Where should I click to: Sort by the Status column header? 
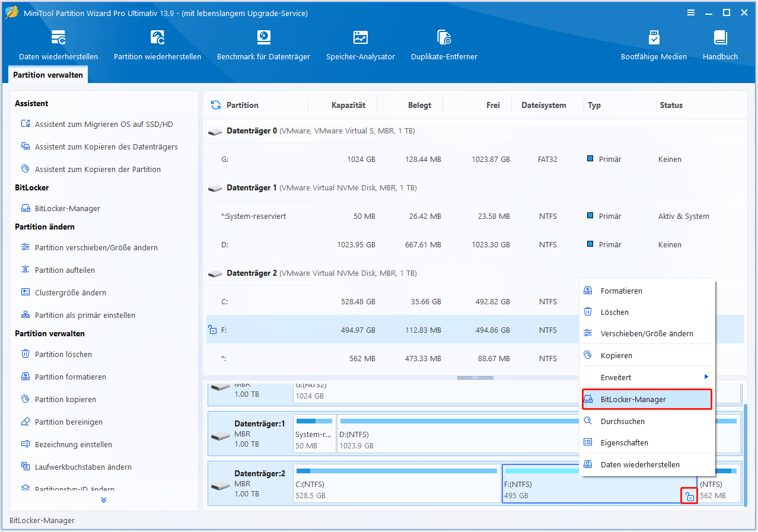coord(671,105)
